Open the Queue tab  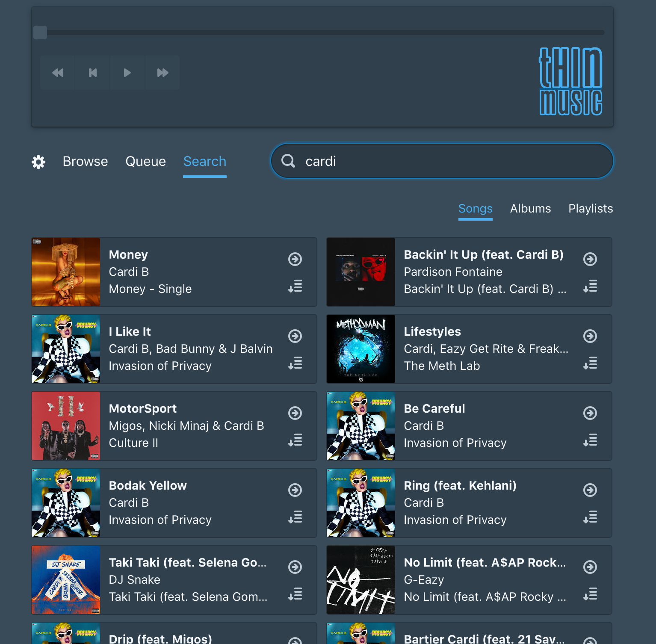[x=145, y=162]
